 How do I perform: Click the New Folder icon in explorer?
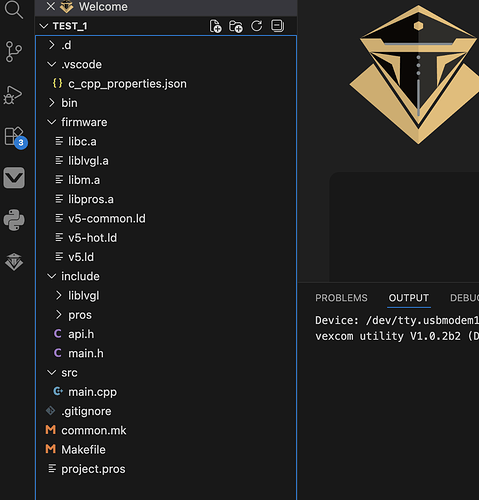[236, 26]
